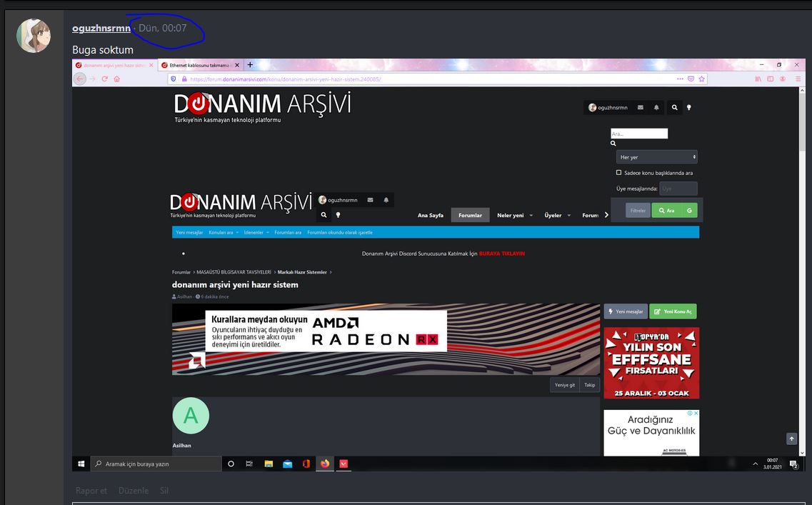Save page with the Pocket icon

tap(691, 79)
